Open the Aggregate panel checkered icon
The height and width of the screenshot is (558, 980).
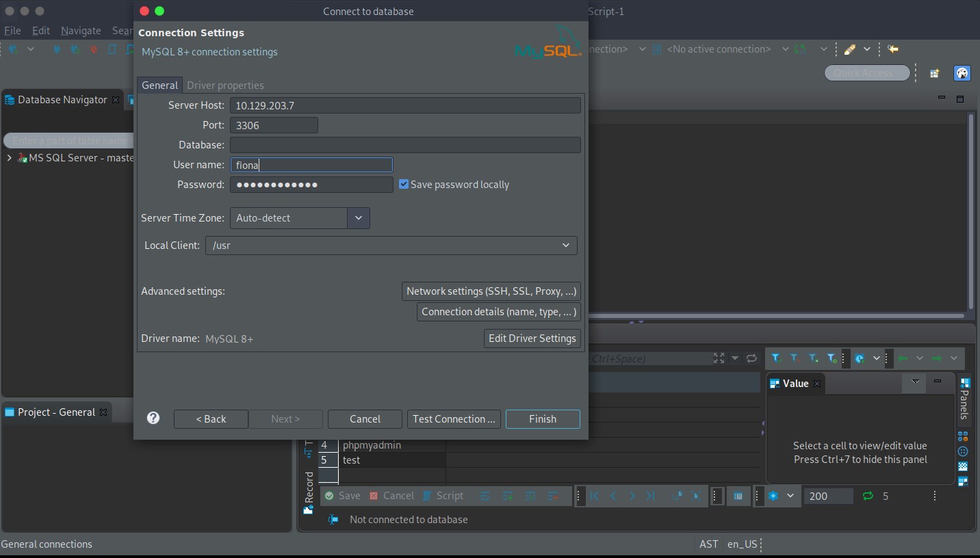coord(963,466)
